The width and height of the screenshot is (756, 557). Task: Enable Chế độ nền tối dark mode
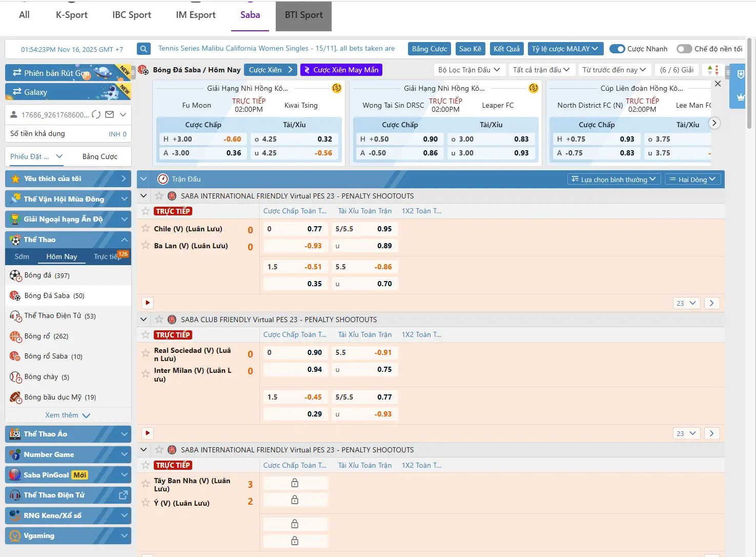click(684, 49)
